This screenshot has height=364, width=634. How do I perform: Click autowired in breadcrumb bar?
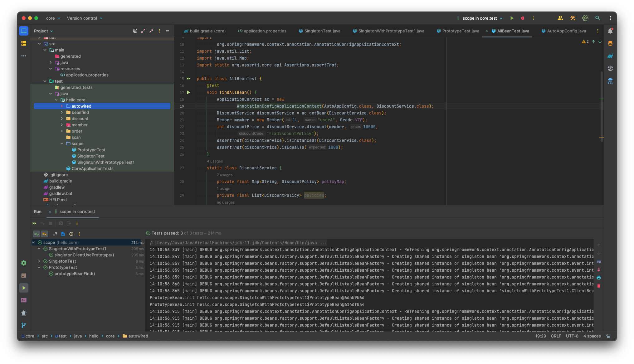coord(135,336)
